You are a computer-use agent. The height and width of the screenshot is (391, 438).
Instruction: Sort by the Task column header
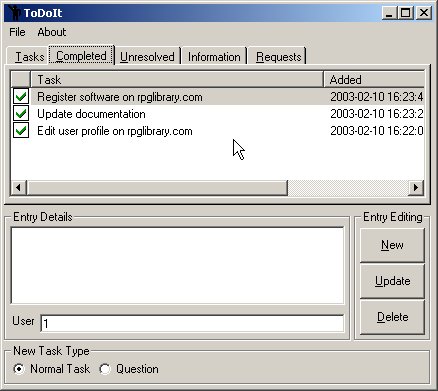click(x=177, y=80)
